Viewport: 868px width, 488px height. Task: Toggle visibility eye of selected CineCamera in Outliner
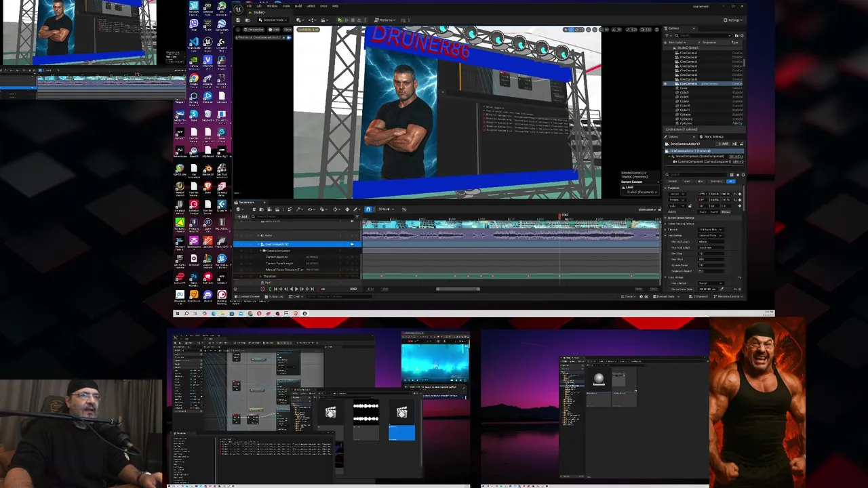pyautogui.click(x=665, y=83)
